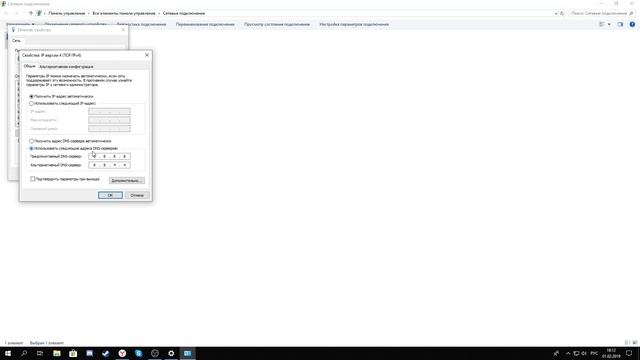Confirm the IPv4 properties with OK

pyautogui.click(x=110, y=195)
